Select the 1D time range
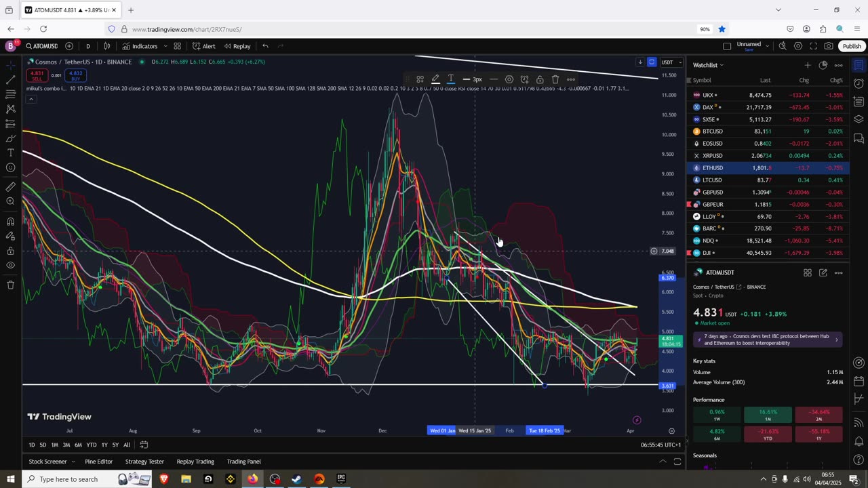 coord(31,445)
